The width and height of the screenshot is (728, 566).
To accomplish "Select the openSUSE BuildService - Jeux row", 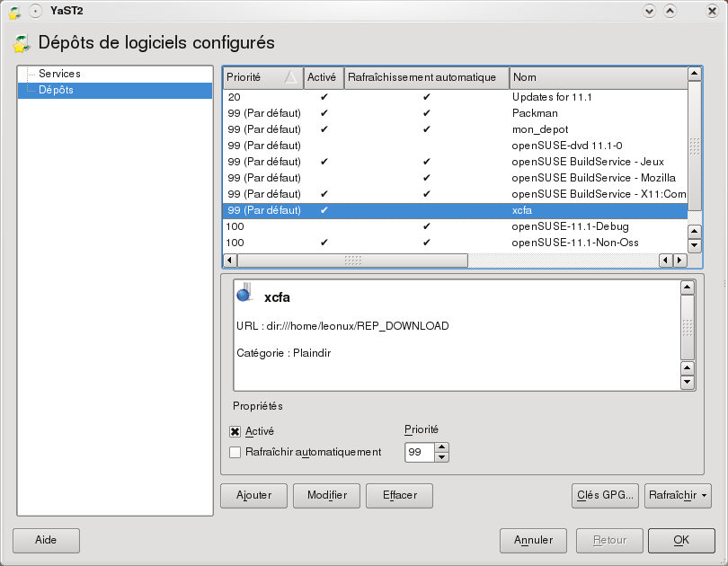I will pos(455,162).
